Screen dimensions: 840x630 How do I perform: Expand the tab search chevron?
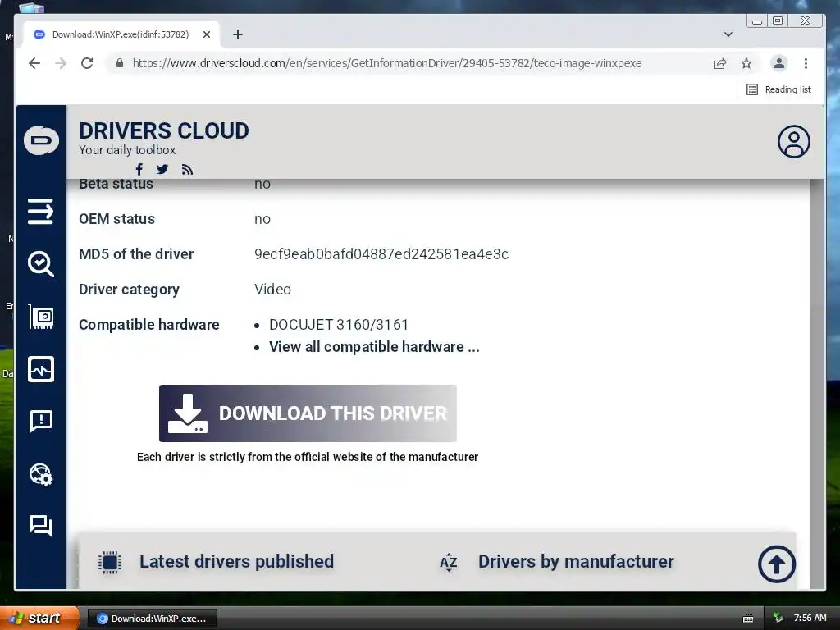pos(728,34)
